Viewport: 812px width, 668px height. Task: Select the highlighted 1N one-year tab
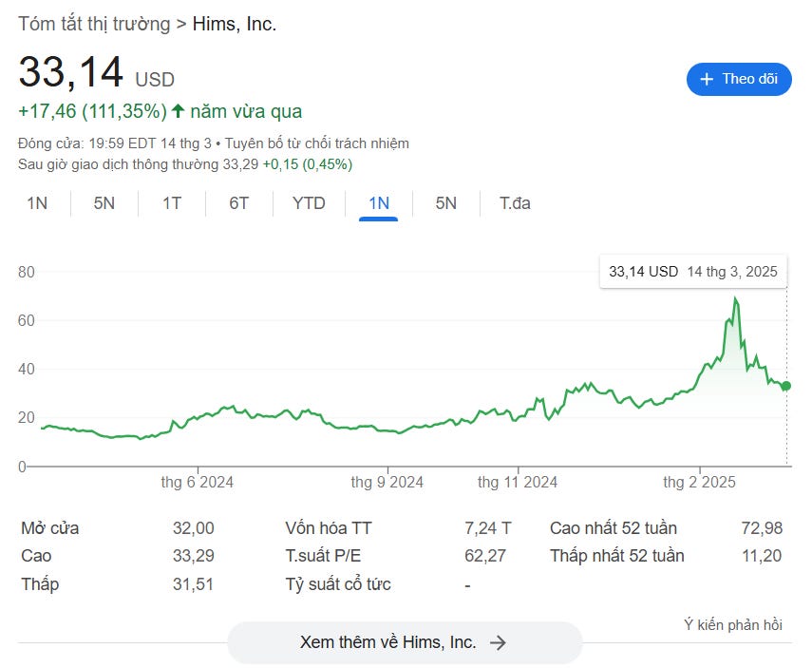click(x=378, y=203)
